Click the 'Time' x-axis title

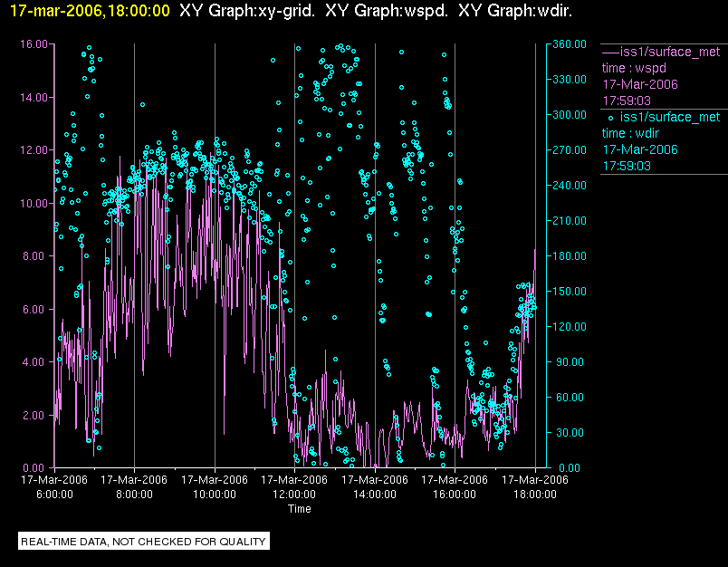[x=299, y=509]
